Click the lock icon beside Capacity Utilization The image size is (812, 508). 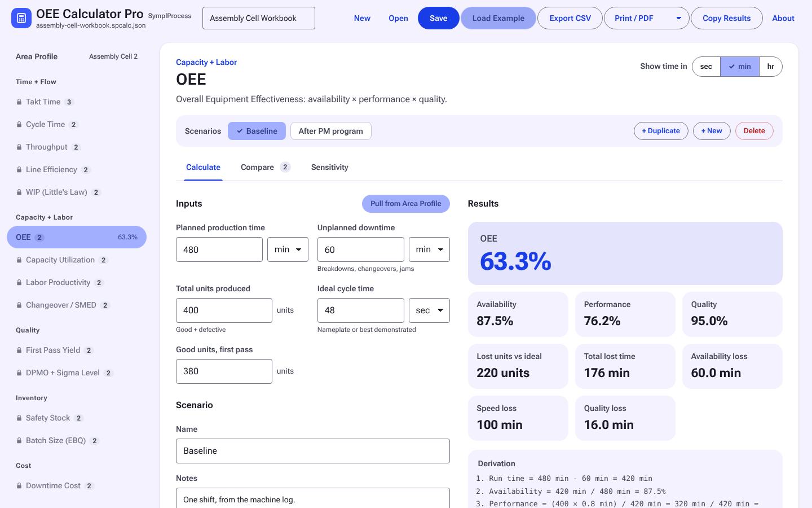[19, 260]
